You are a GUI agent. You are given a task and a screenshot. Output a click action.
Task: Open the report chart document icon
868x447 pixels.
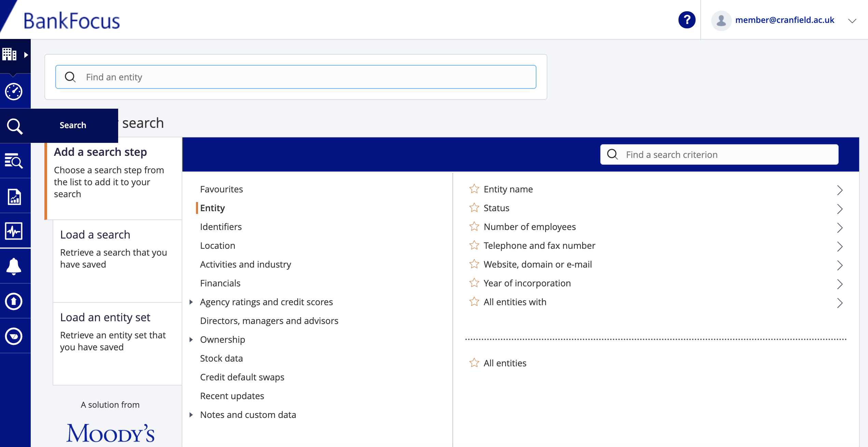[14, 197]
